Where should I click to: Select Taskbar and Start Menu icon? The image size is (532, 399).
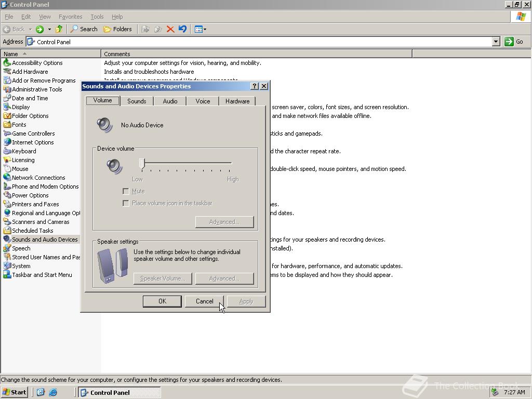[x=7, y=274]
